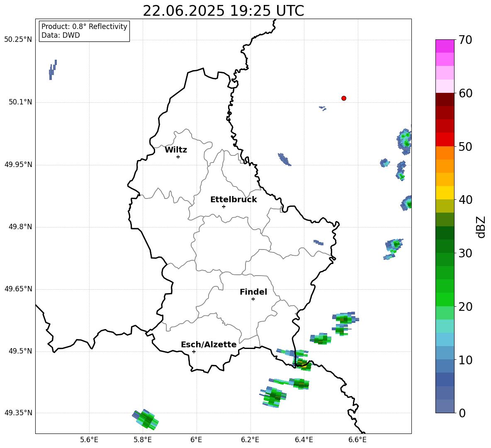Click the 5.8°E longitude label
Viewport: 491px width, 448px height.
point(143,440)
